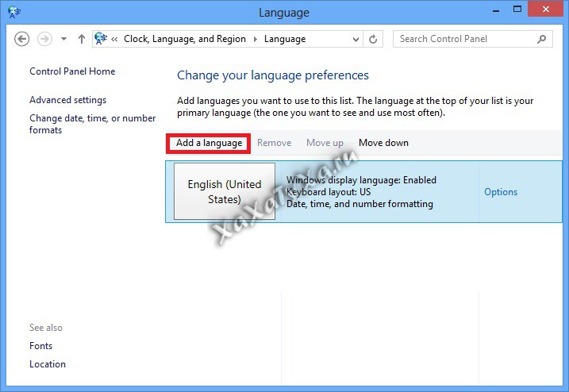Close the Language window

(546, 9)
